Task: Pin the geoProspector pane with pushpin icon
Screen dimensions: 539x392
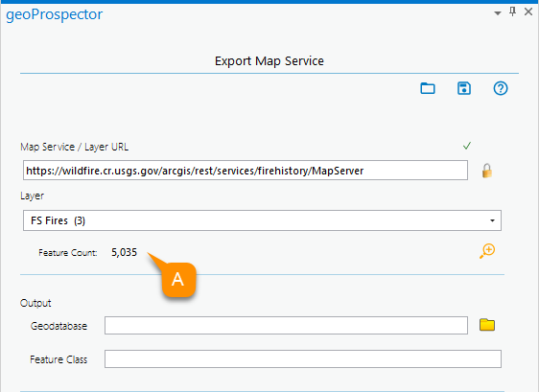Action: pos(512,12)
